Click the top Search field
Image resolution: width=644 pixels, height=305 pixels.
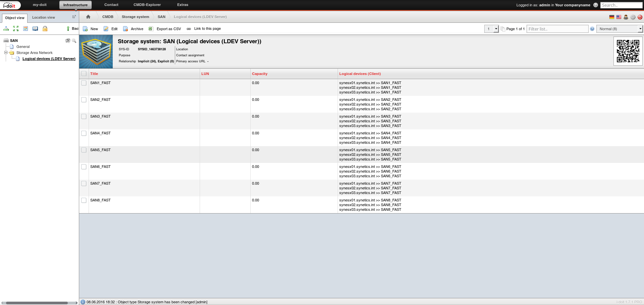pyautogui.click(x=621, y=5)
